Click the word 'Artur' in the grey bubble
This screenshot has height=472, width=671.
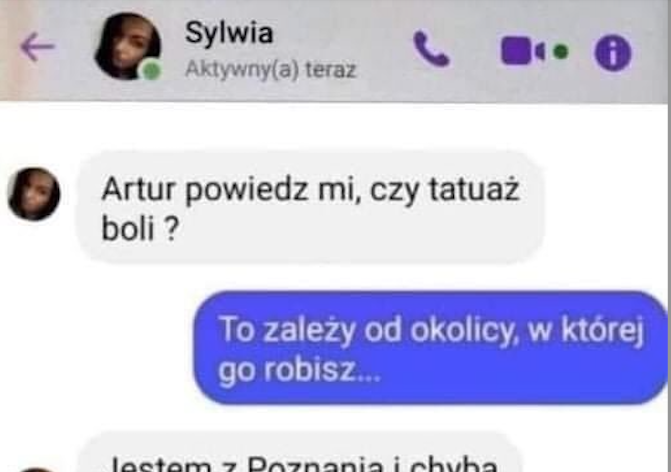point(139,189)
